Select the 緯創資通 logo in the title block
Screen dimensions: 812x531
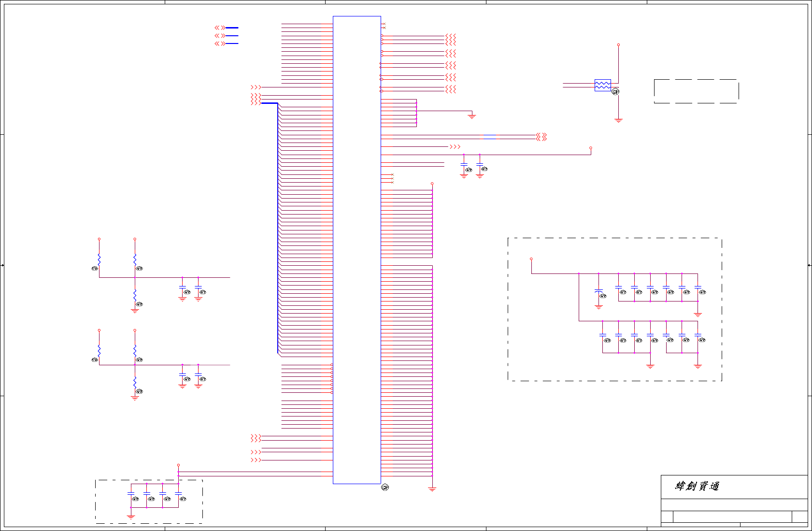[697, 486]
